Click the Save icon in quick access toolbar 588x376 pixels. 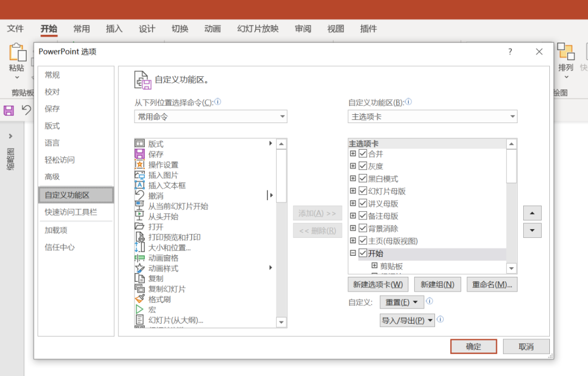(x=9, y=110)
